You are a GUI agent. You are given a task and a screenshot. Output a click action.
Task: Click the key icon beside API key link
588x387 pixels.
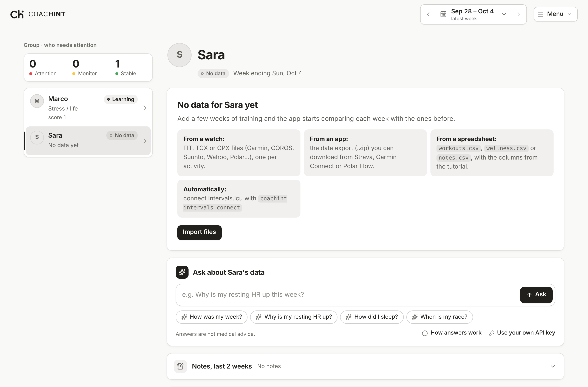[x=491, y=333]
